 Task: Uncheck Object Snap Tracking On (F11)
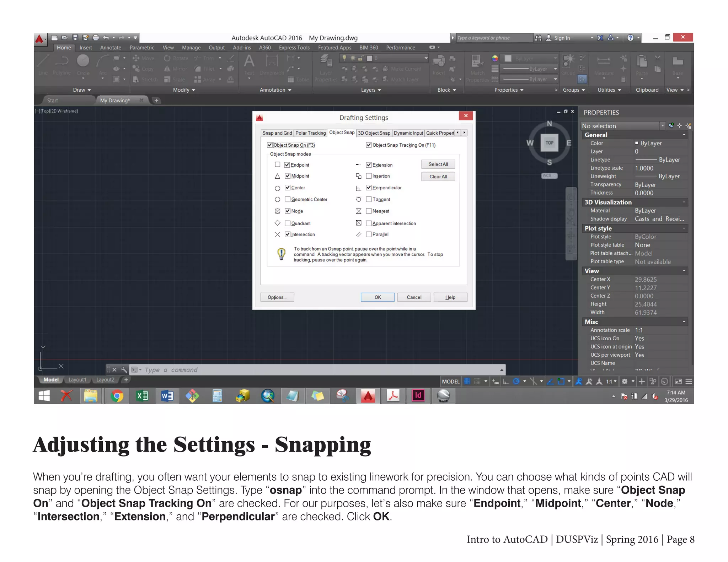[369, 145]
